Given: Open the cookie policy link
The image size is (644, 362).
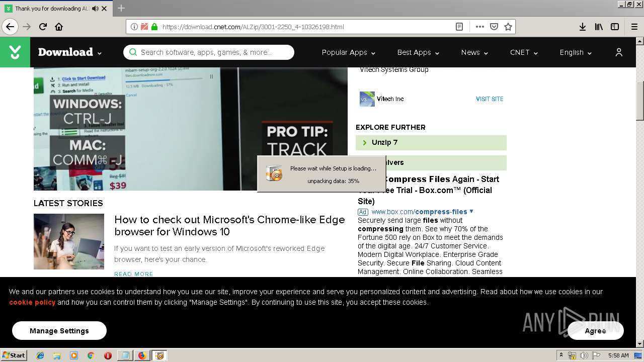Looking at the screenshot, I should tap(32, 302).
